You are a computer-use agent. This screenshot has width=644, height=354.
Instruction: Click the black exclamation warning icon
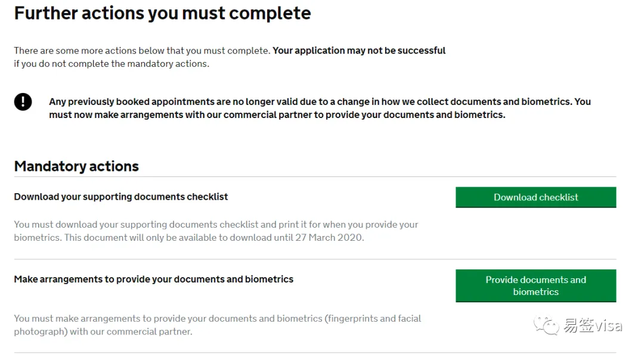tap(23, 102)
